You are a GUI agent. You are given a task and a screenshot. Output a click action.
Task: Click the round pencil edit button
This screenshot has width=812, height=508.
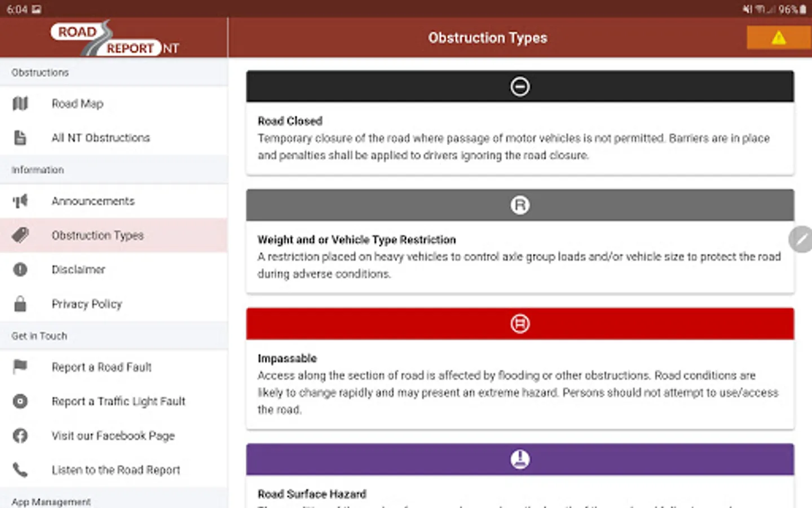coord(801,239)
